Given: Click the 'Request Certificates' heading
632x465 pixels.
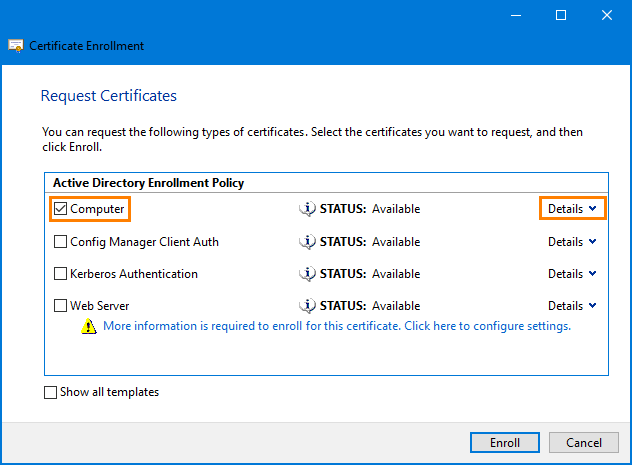Looking at the screenshot, I should [109, 96].
